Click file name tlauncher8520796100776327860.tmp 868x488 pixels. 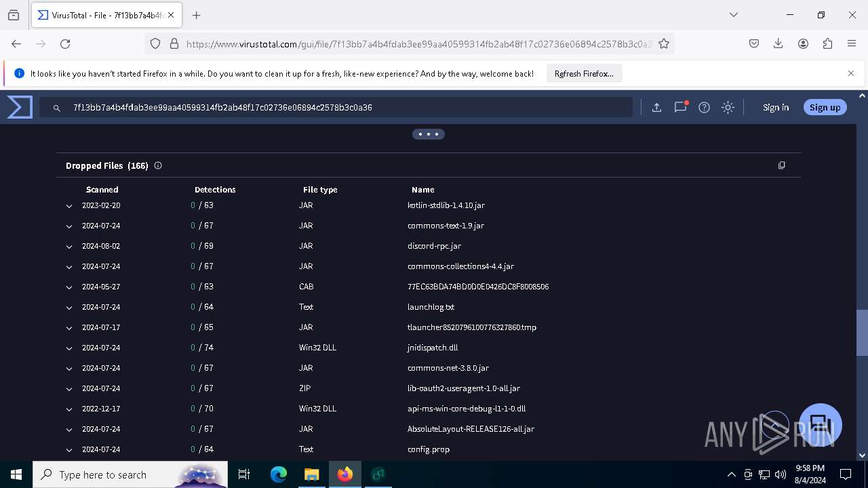[472, 327]
